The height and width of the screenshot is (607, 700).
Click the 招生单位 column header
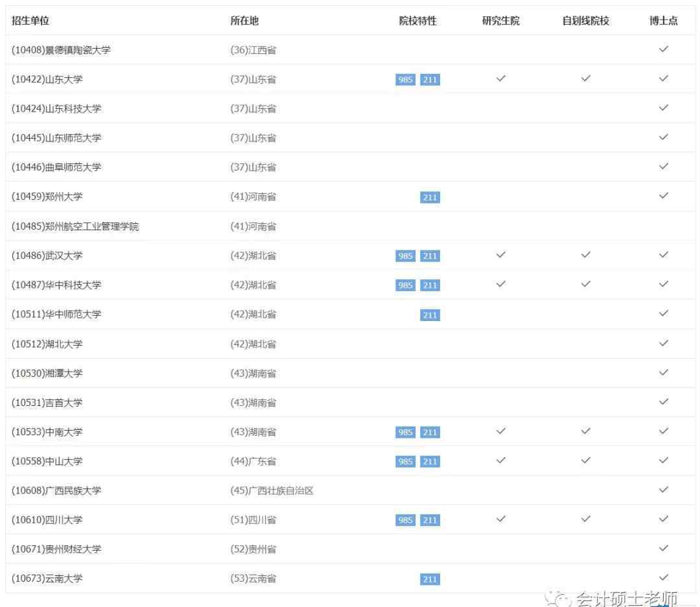pyautogui.click(x=30, y=21)
